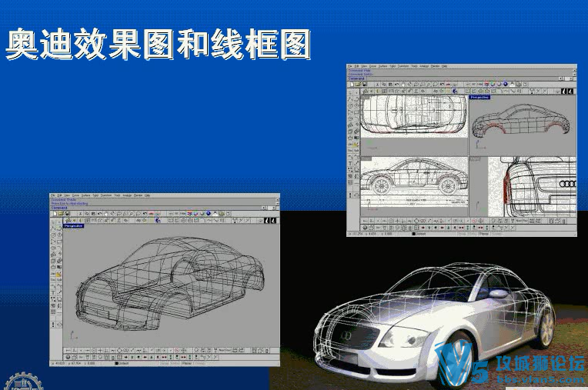This screenshot has height=390, width=588.
Task: Click New file icon in single-viewport Rhino window
Action: pos(55,213)
